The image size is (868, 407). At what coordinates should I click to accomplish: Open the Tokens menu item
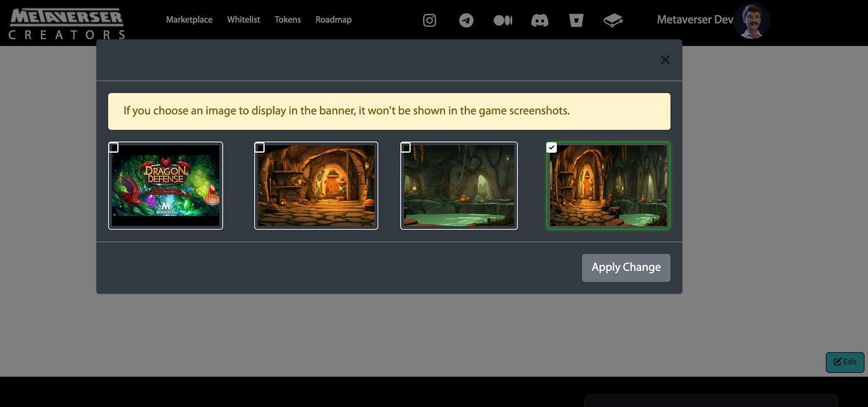pyautogui.click(x=288, y=20)
